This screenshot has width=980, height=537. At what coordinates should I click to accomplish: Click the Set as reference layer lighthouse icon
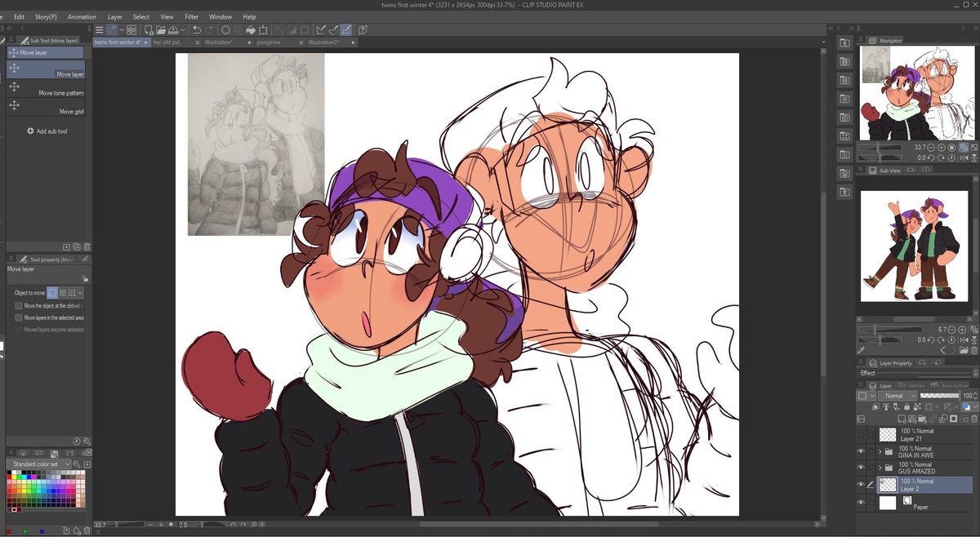886,406
